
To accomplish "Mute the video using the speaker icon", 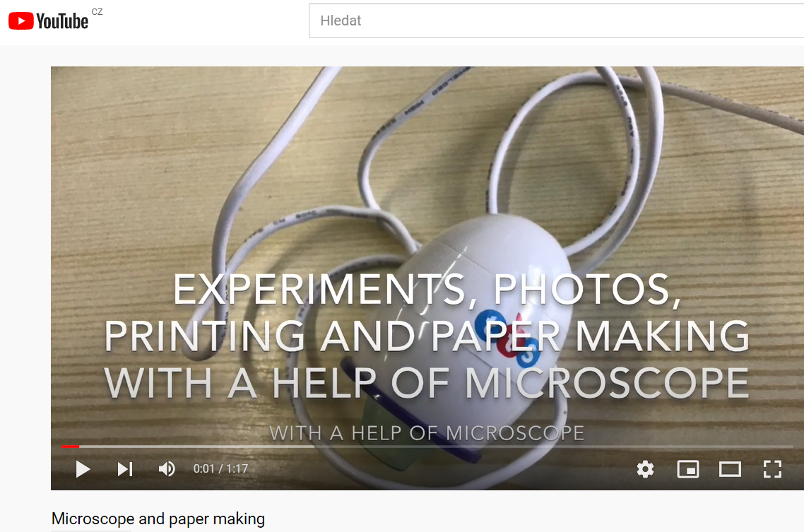I will pyautogui.click(x=167, y=469).
